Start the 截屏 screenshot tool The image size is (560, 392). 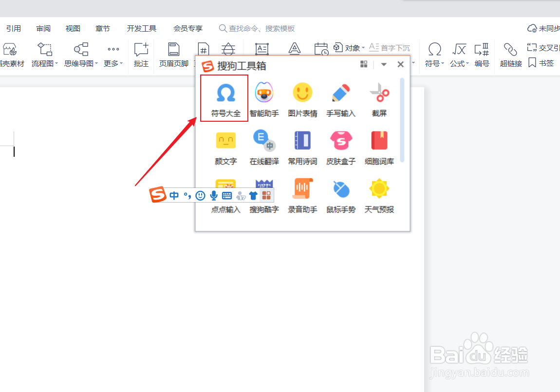point(379,99)
